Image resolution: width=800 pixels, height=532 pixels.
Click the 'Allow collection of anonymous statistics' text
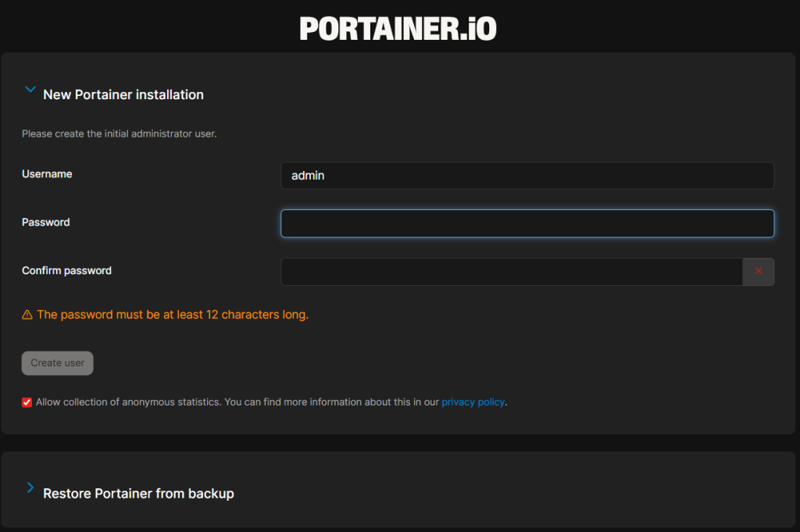[x=128, y=402]
